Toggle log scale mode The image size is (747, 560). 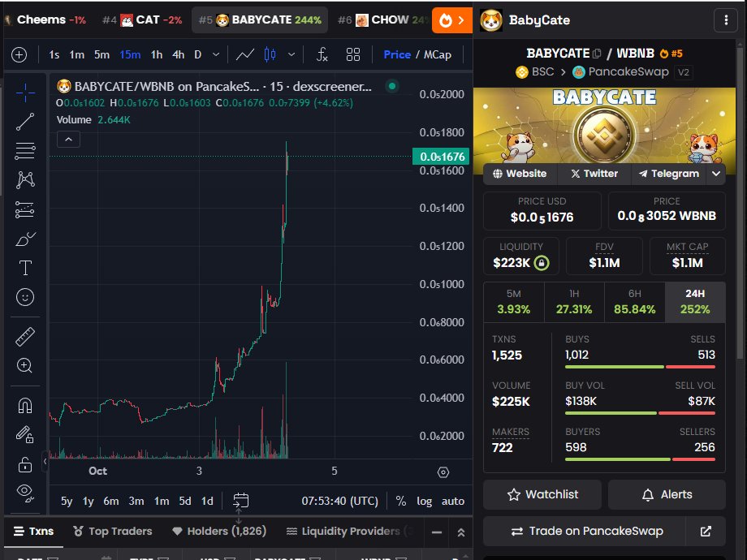point(424,501)
